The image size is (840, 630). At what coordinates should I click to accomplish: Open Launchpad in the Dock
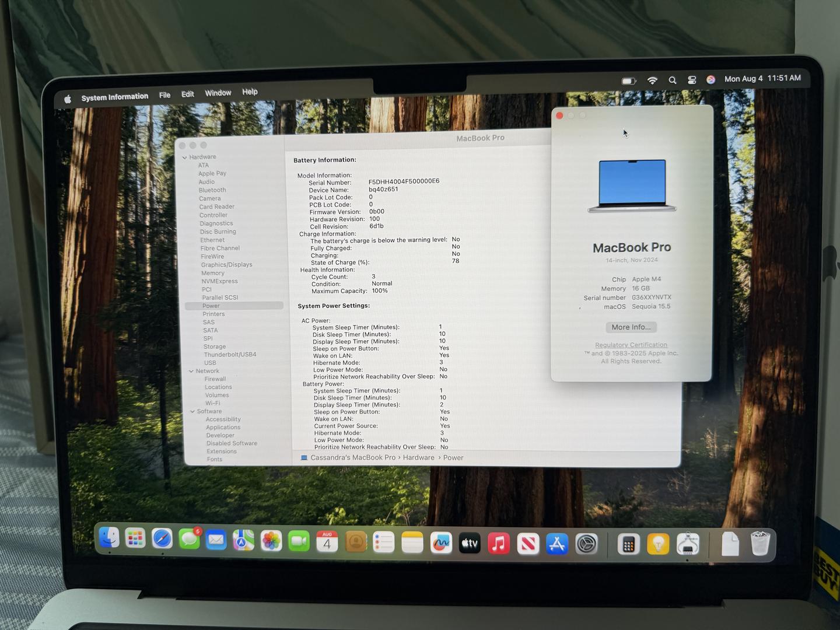point(135,538)
